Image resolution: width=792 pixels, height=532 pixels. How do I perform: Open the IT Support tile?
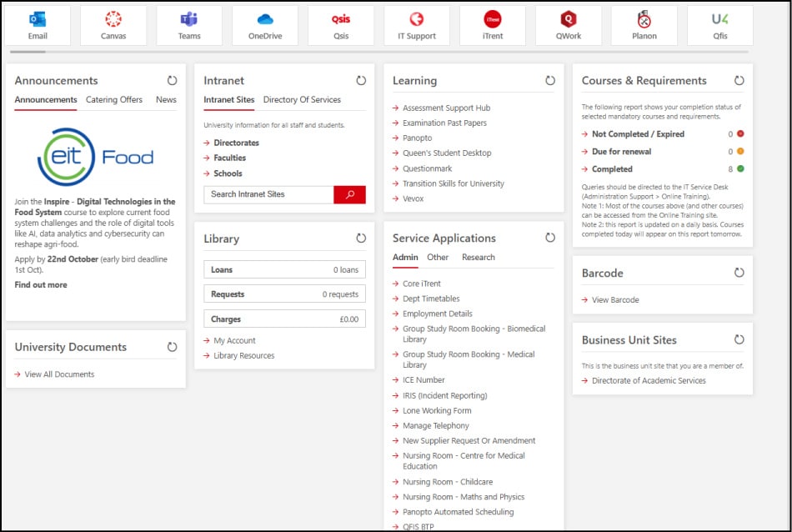coord(416,25)
